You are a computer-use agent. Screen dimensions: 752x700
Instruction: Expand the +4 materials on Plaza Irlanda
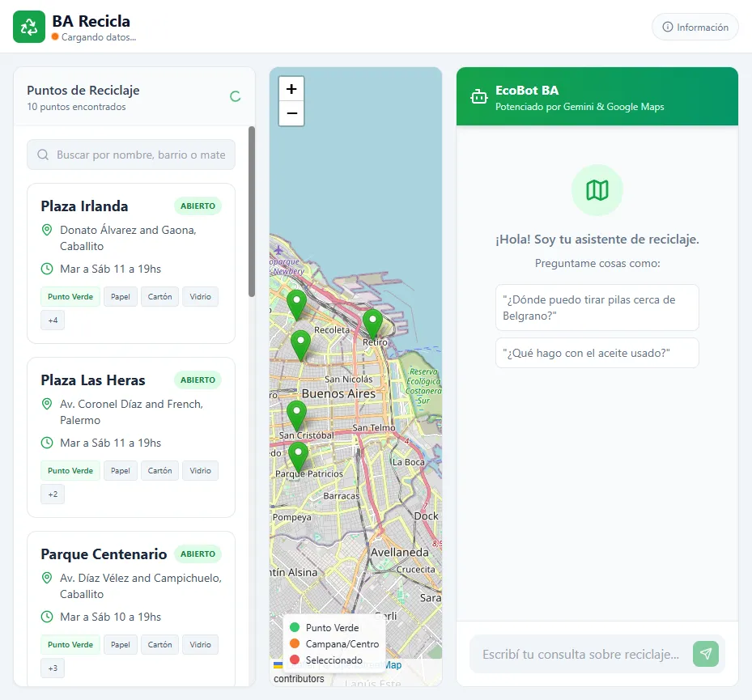(x=53, y=320)
